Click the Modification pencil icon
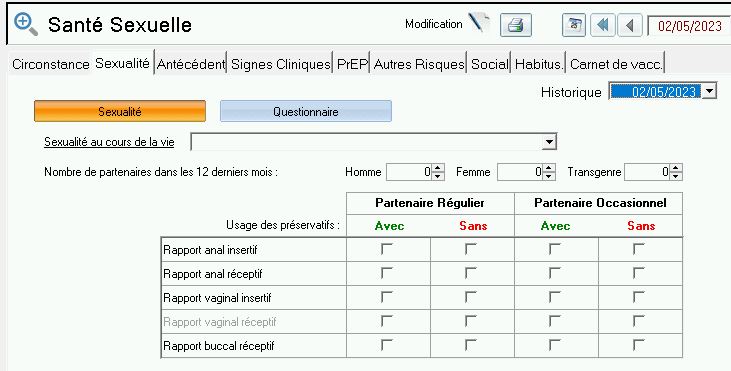 tap(479, 23)
